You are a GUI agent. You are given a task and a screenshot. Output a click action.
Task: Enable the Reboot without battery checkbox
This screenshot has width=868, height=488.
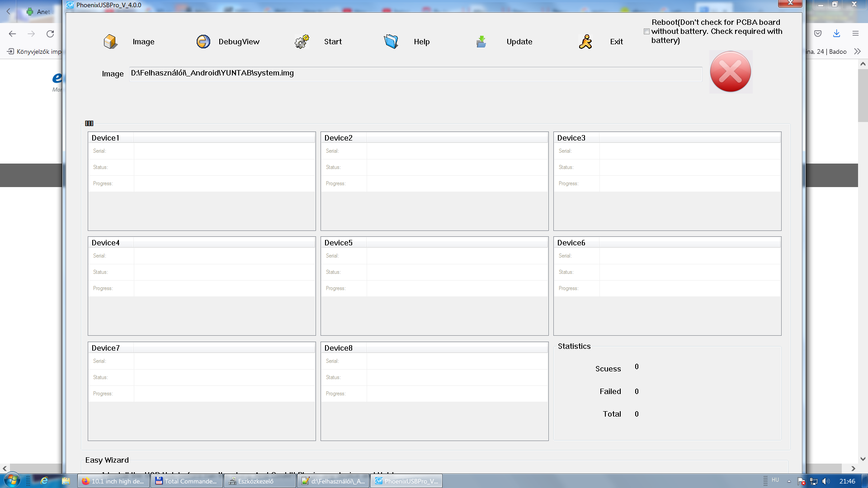pos(646,32)
